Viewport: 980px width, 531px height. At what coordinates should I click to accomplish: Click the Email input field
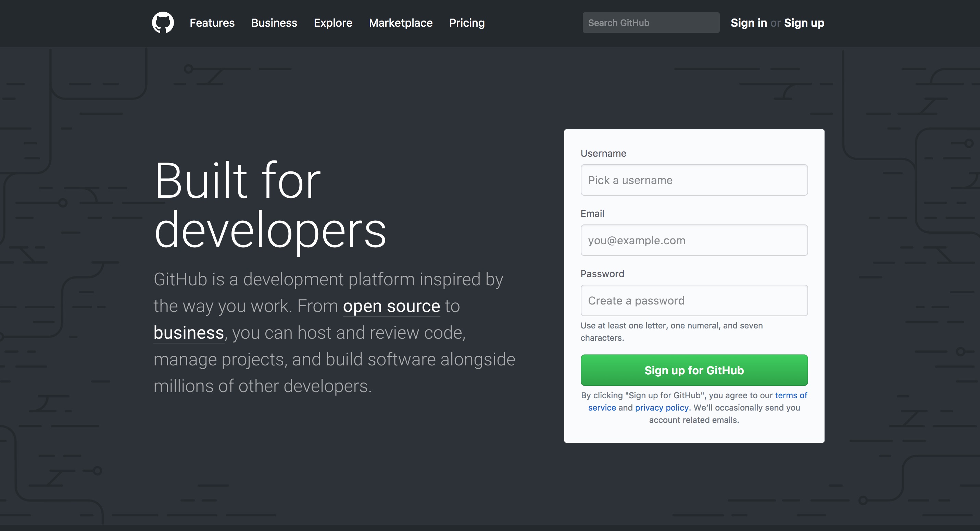click(694, 240)
